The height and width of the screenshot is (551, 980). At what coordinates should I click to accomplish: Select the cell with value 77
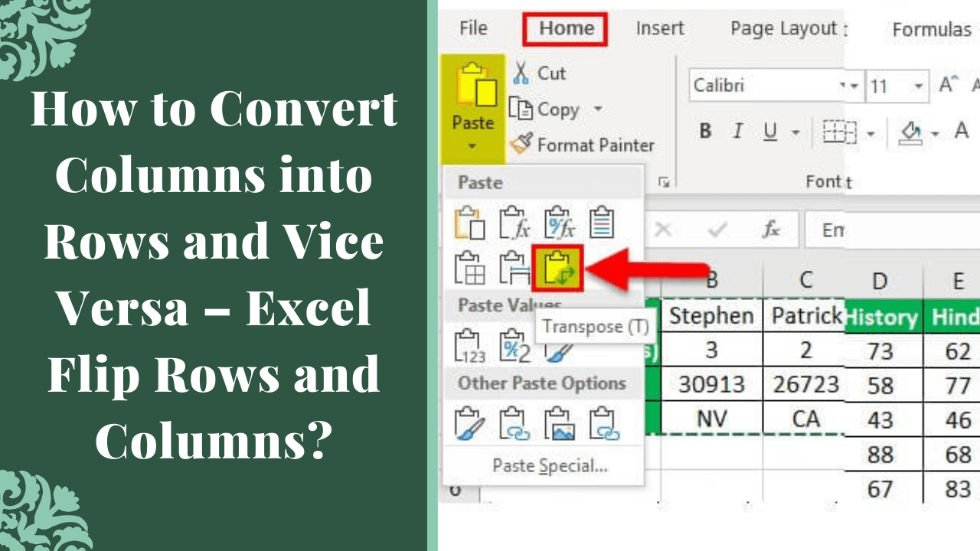(x=952, y=385)
